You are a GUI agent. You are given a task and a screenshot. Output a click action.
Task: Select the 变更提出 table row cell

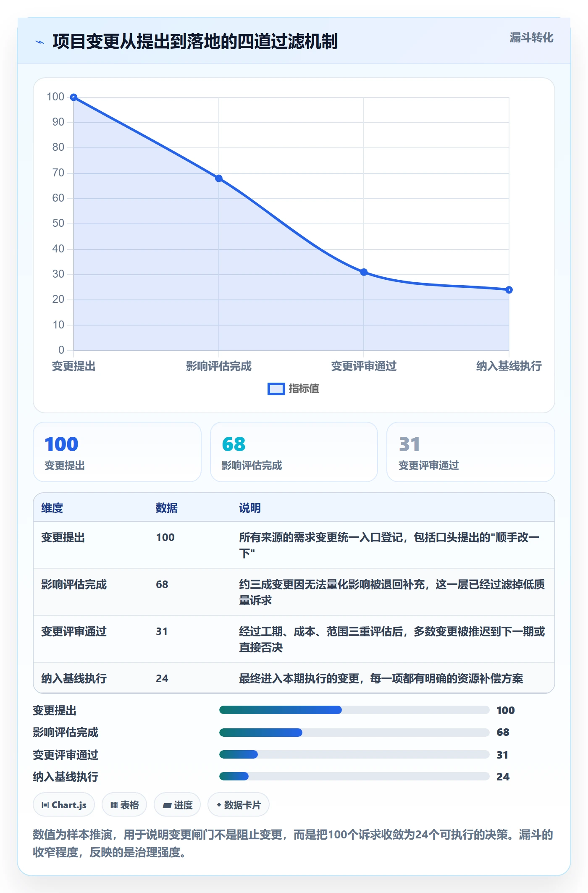tap(63, 537)
